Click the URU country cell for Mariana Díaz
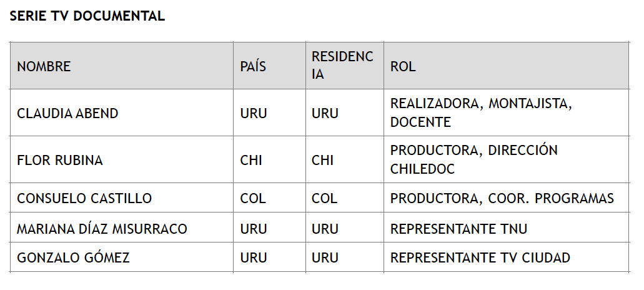The height and width of the screenshot is (290, 644). tap(269, 228)
